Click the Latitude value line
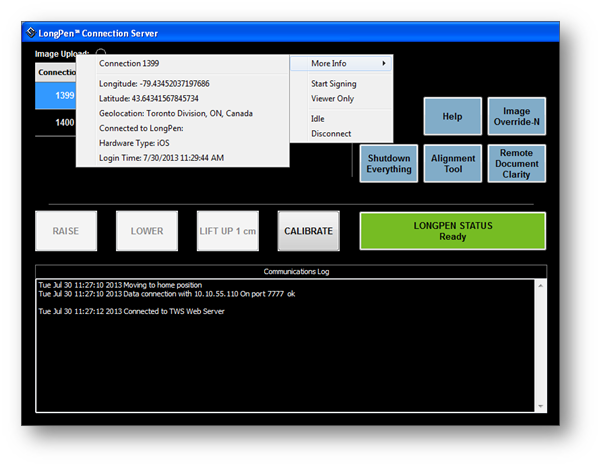Screen dimensions: 602x468 [149, 99]
